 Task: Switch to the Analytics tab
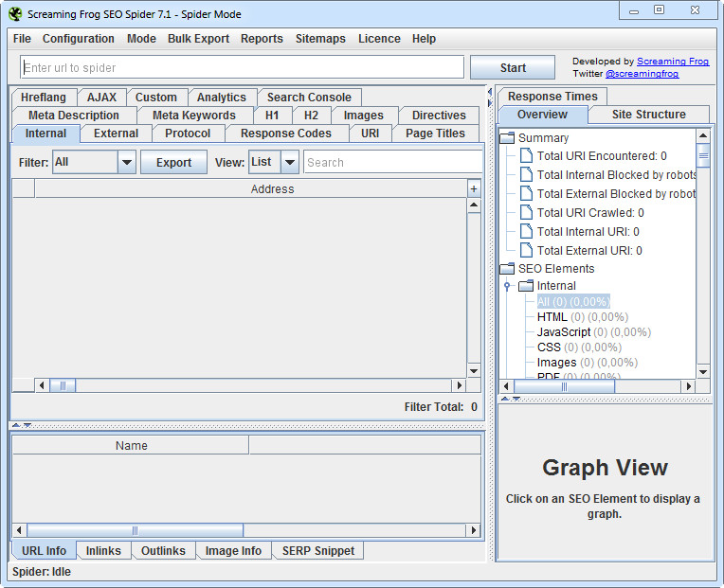click(222, 98)
